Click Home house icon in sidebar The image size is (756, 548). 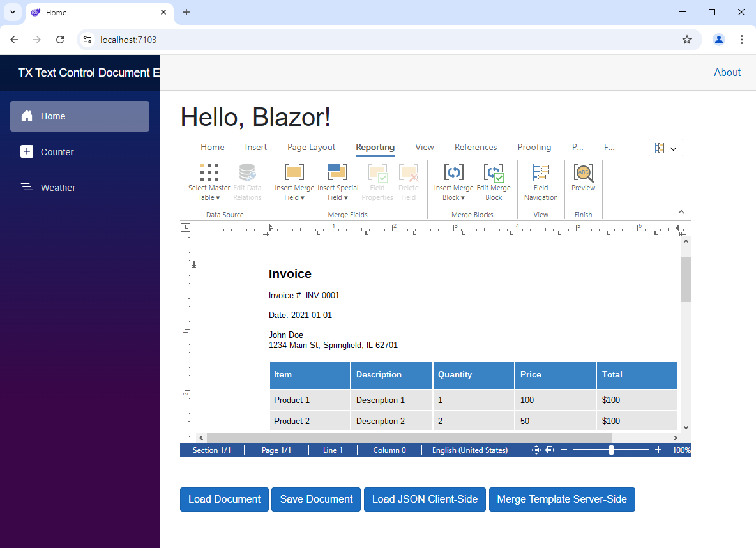[x=27, y=116]
